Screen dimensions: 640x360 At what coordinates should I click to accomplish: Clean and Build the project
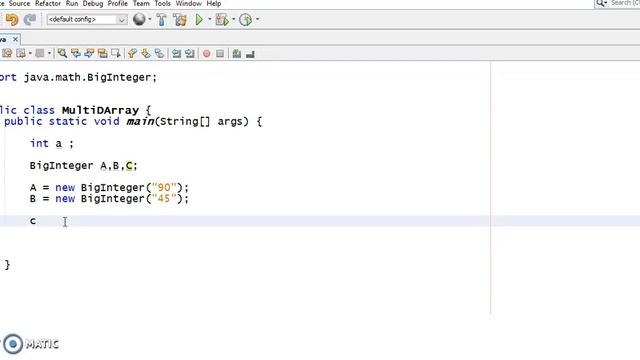tap(180, 19)
